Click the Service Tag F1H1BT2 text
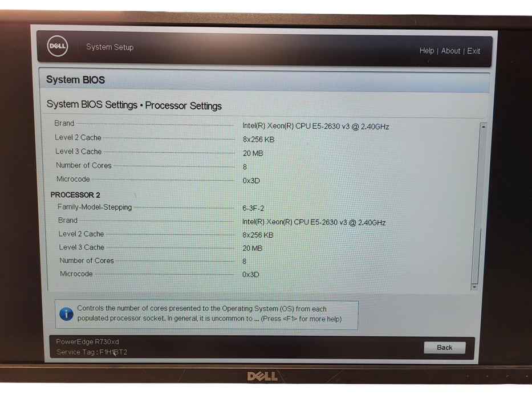Viewport: 532px width, 399px height. 92,352
